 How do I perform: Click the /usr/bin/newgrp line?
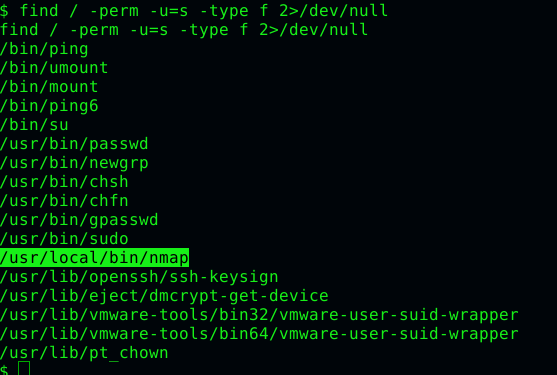[x=74, y=163]
